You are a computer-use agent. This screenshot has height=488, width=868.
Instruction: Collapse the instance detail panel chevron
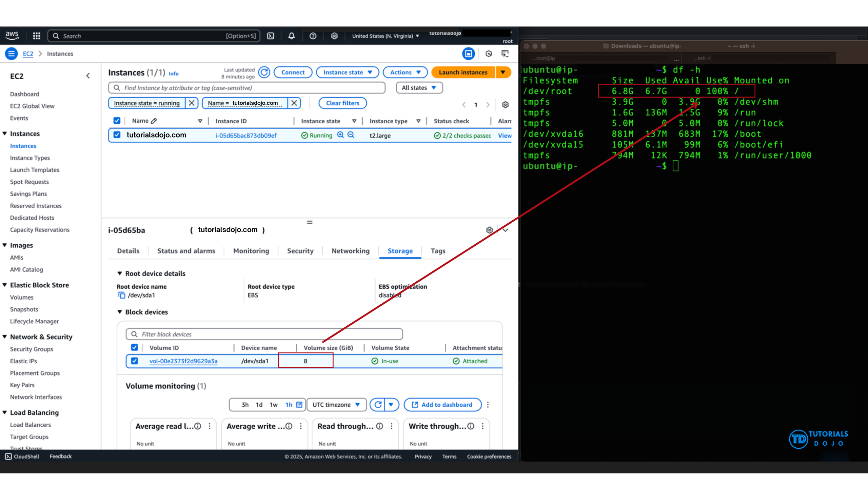tap(506, 230)
